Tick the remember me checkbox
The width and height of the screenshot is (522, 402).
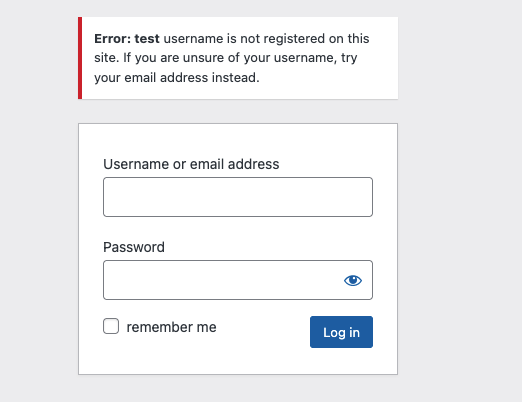[111, 326]
